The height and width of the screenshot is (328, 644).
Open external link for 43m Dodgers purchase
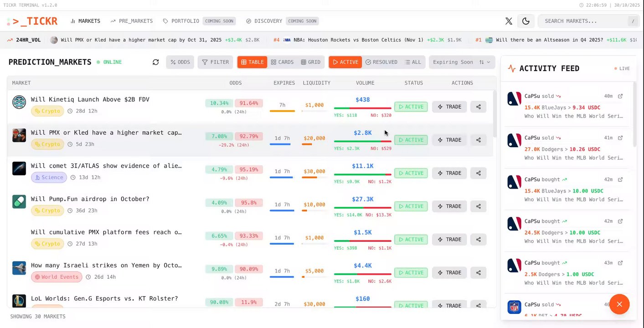[x=620, y=263]
